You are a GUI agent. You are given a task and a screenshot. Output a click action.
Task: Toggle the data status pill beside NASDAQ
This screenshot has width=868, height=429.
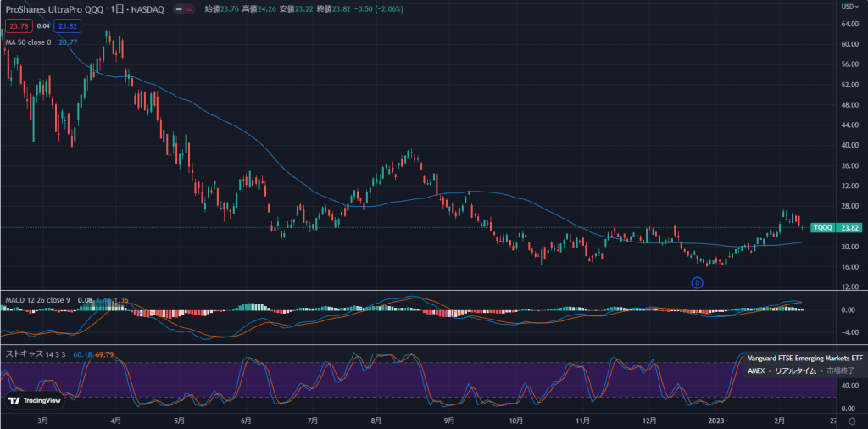coord(185,9)
